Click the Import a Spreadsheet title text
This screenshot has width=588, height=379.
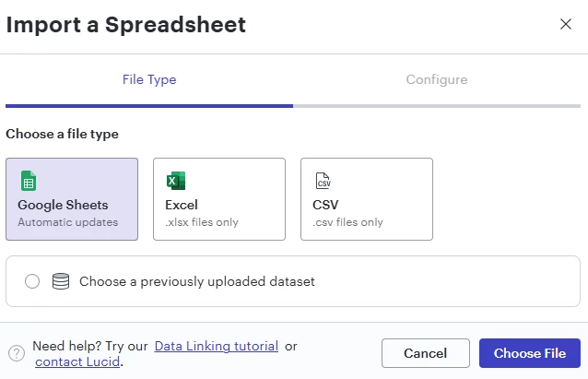(x=126, y=25)
